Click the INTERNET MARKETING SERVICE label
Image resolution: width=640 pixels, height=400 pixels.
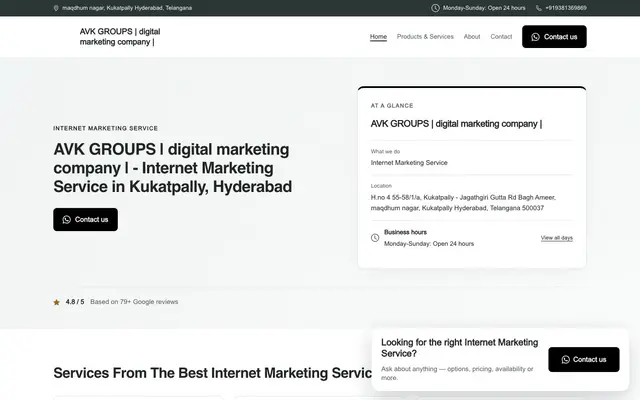tap(105, 128)
